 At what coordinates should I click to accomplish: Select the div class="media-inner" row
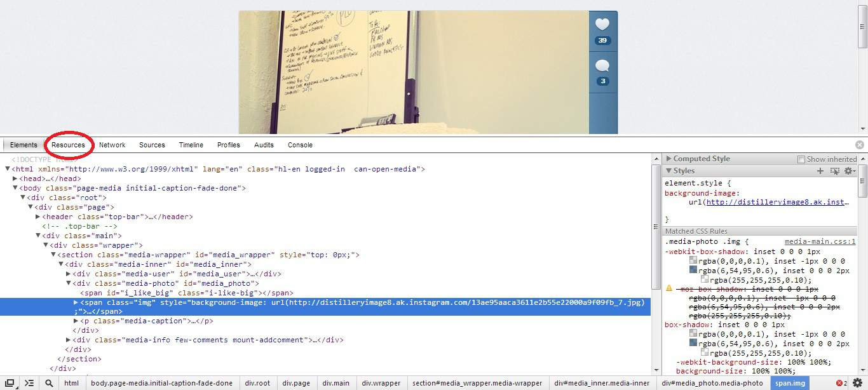click(x=159, y=264)
